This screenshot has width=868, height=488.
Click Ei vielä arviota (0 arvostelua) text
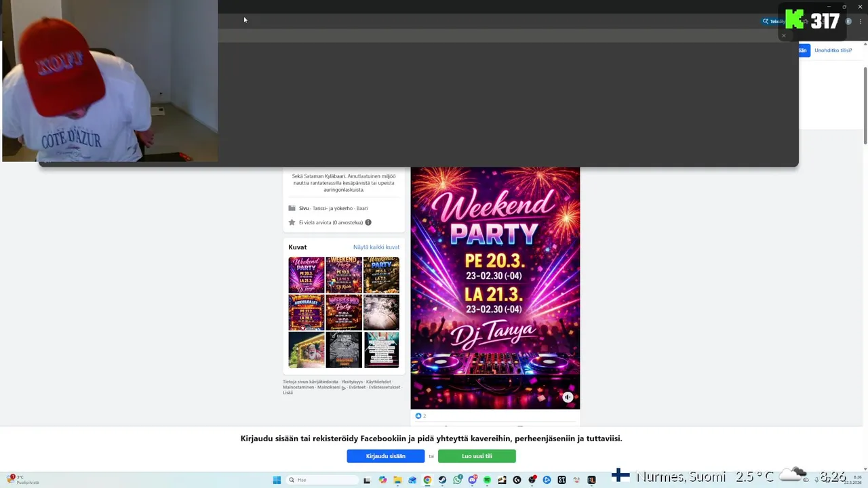click(x=331, y=222)
